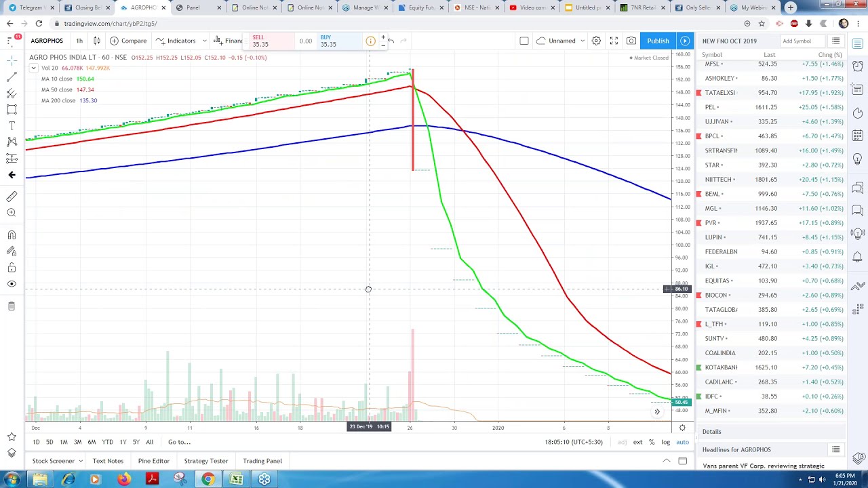Enter fullscreen mode

click(x=614, y=41)
